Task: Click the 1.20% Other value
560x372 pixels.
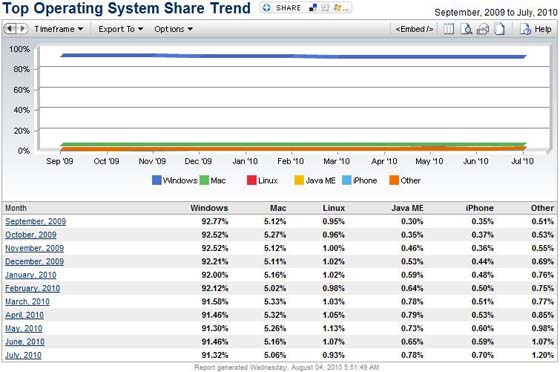Action: pos(542,355)
